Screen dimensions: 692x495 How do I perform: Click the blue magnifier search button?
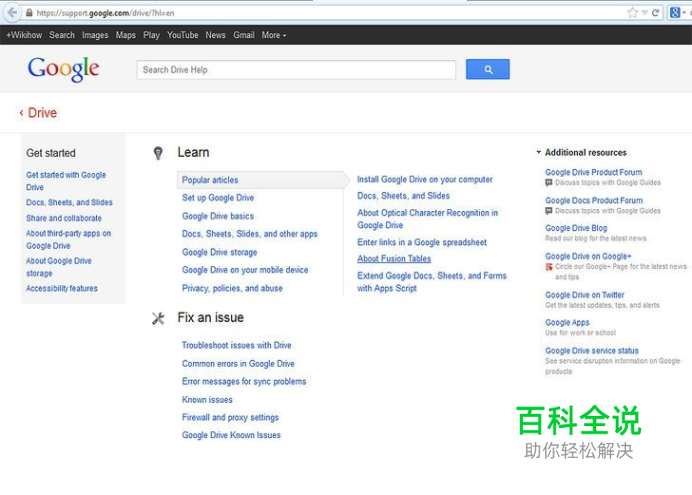click(x=488, y=69)
